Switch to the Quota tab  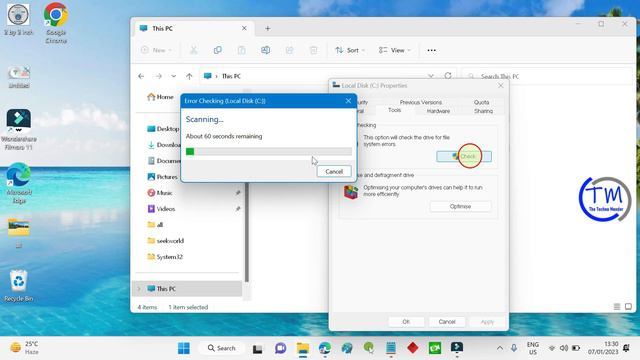[x=482, y=102]
